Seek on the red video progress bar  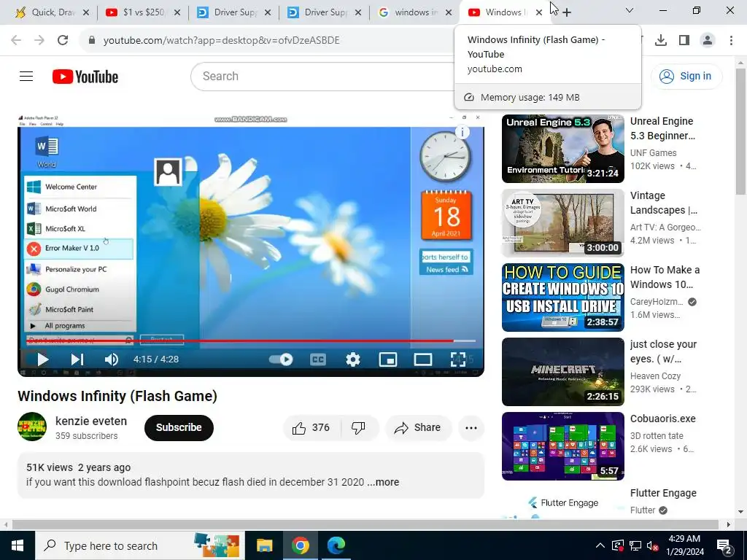(251, 341)
